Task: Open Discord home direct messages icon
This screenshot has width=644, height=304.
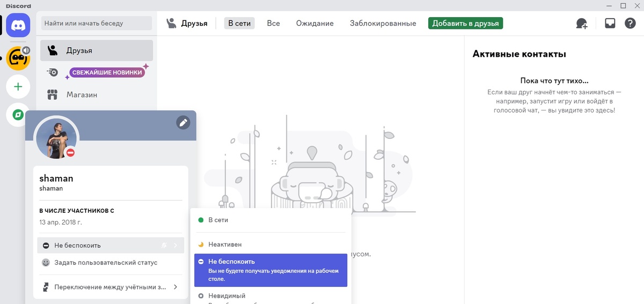Action: (x=18, y=25)
